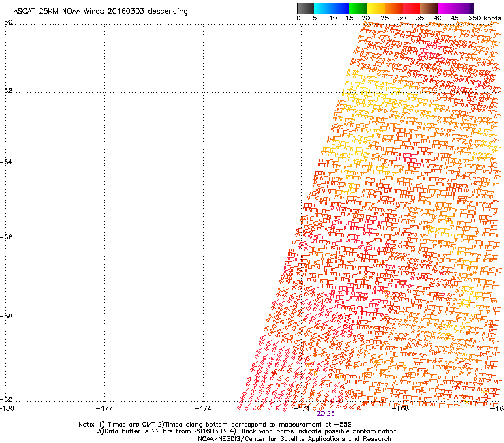
Task: Click the '-168' longitude axis label
Action: (400, 408)
